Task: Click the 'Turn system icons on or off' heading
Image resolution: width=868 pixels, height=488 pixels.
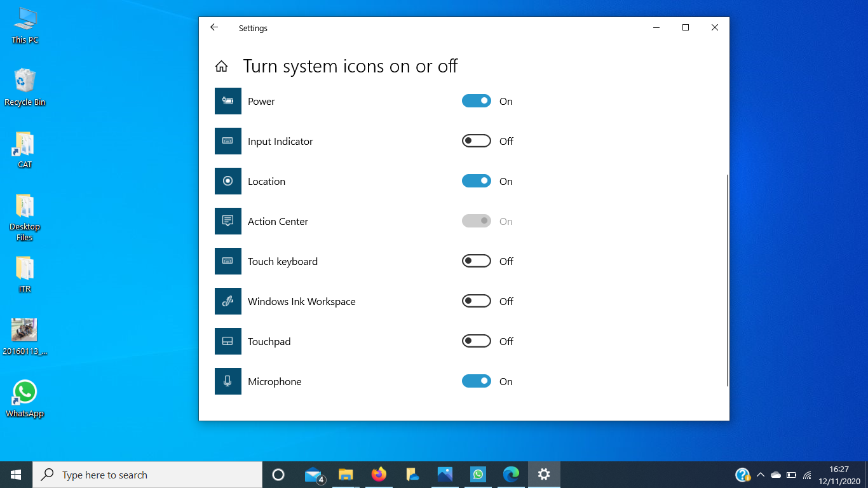Action: [350, 66]
